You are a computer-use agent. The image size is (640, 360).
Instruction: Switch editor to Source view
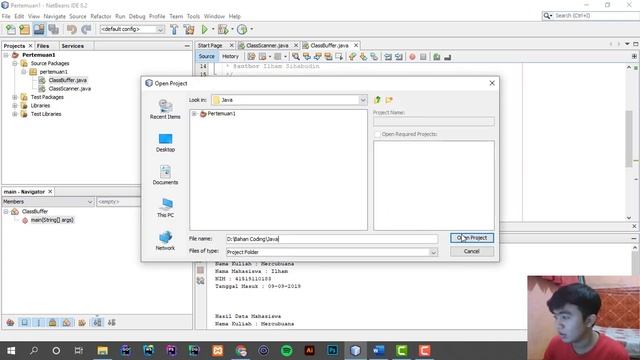pyautogui.click(x=207, y=57)
